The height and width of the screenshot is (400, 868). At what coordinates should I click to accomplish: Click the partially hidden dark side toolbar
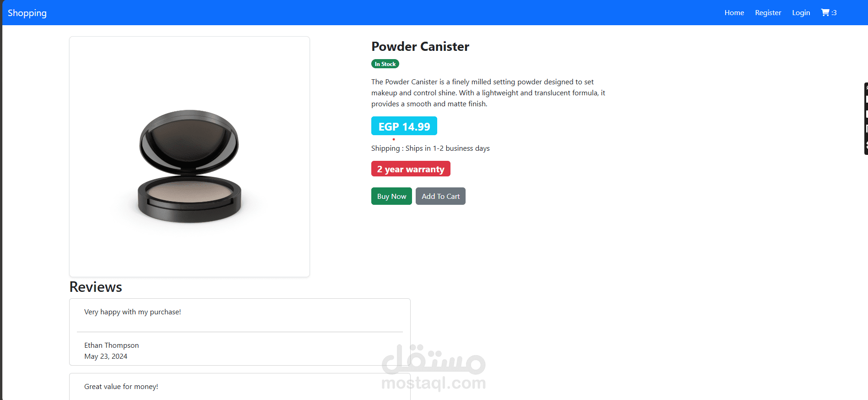coord(866,119)
